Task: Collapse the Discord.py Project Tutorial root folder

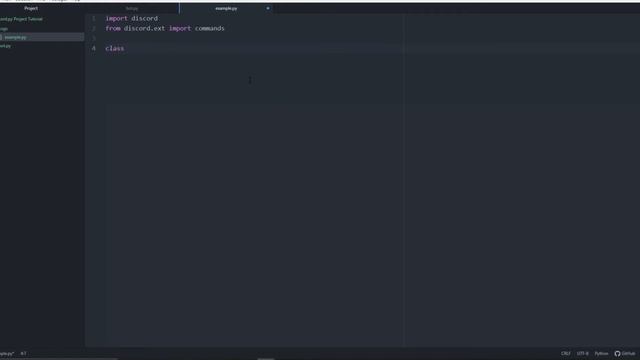Action: coord(21,19)
